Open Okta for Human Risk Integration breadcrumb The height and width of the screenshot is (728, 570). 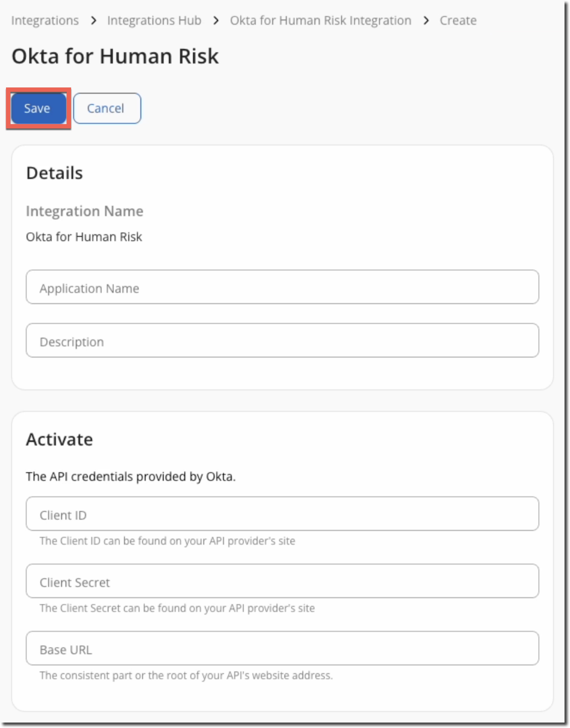[320, 20]
